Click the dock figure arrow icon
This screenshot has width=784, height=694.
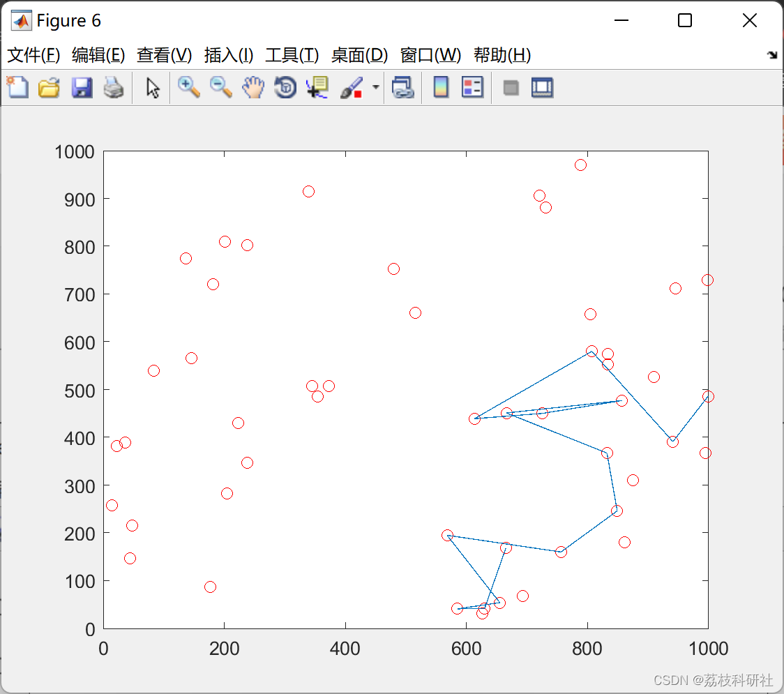click(x=772, y=55)
